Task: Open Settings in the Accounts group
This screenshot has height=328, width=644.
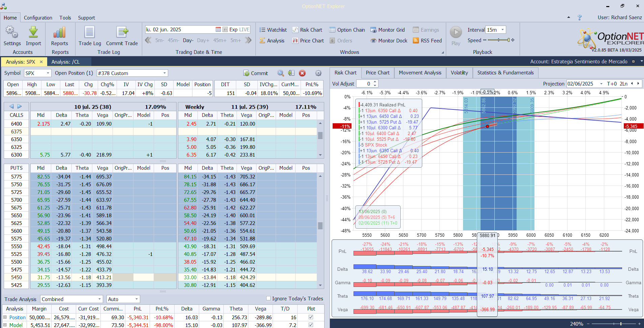Action: (12, 36)
